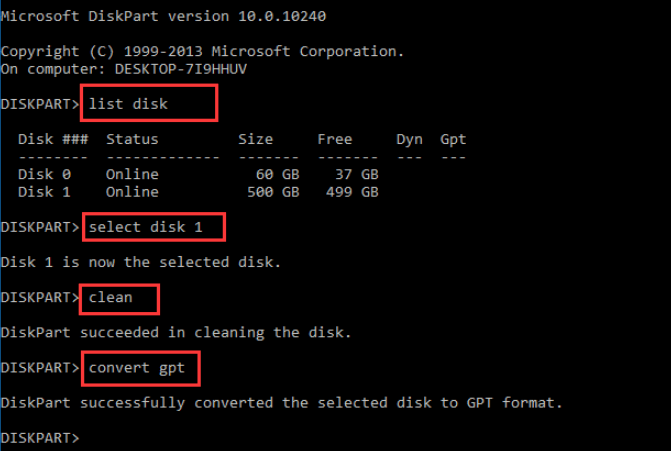Click 'Disk 1 is now the selected disk' message
Image resolution: width=671 pixels, height=451 pixels.
coord(141,262)
